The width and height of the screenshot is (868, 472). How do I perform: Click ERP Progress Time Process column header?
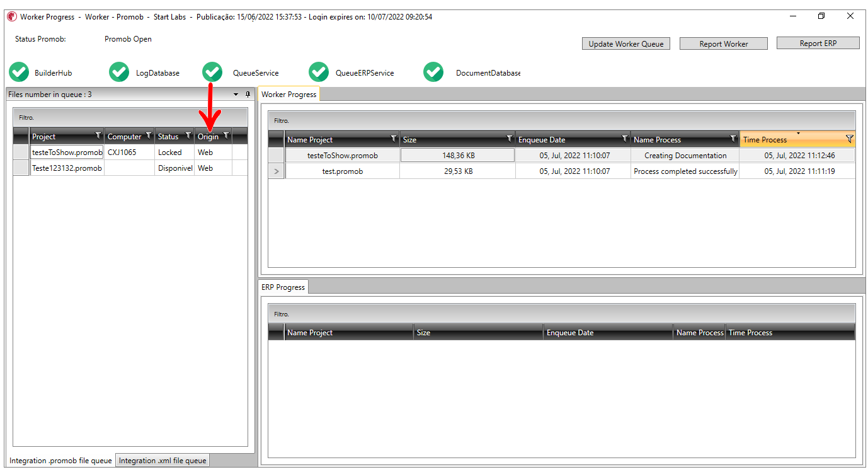point(791,332)
